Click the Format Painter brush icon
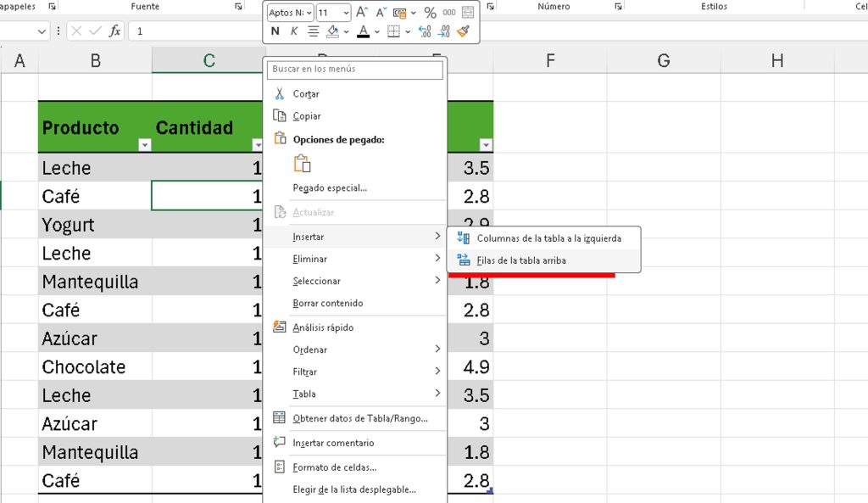This screenshot has height=503, width=868. (x=463, y=31)
